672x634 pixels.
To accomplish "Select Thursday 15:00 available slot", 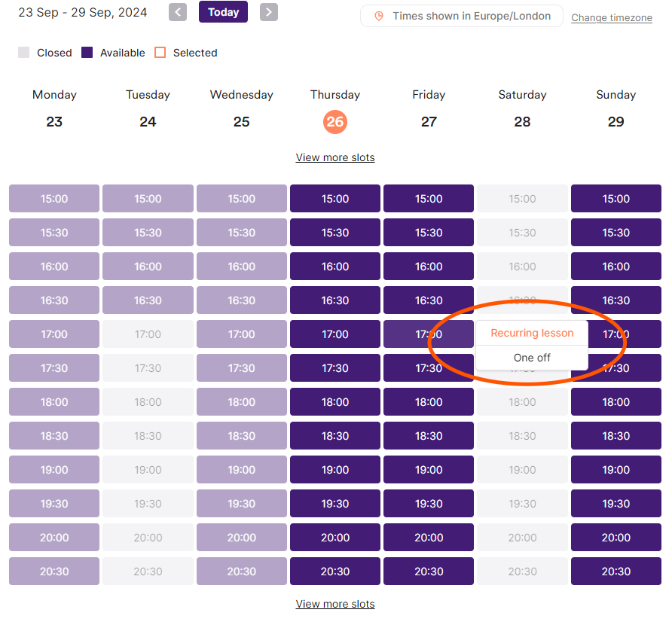I will tap(335, 199).
